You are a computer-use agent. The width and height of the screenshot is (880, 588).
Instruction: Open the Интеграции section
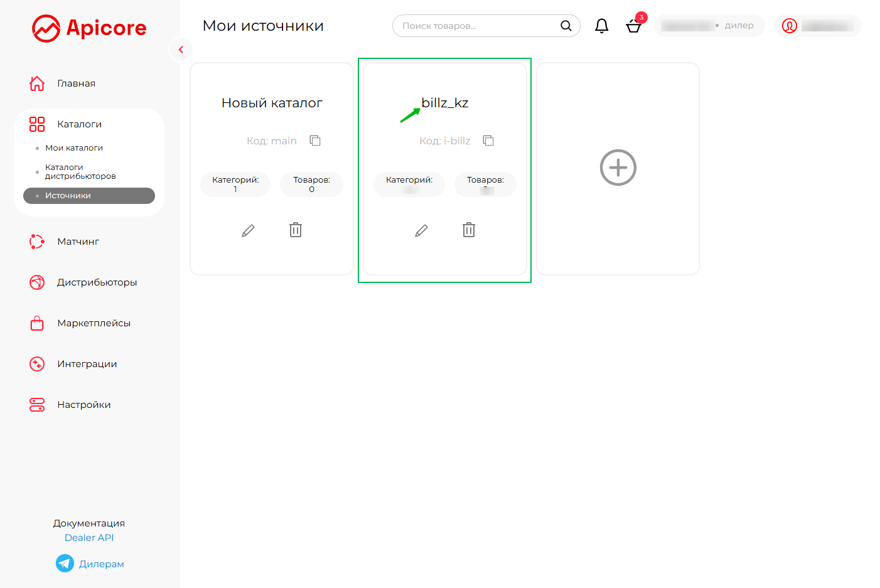click(87, 364)
